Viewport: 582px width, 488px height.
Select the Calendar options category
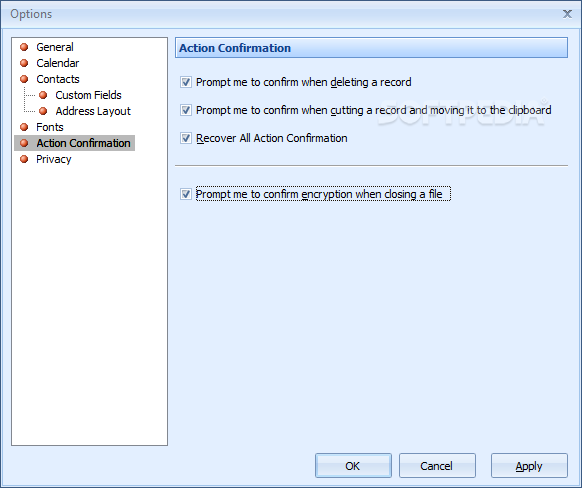[x=58, y=63]
